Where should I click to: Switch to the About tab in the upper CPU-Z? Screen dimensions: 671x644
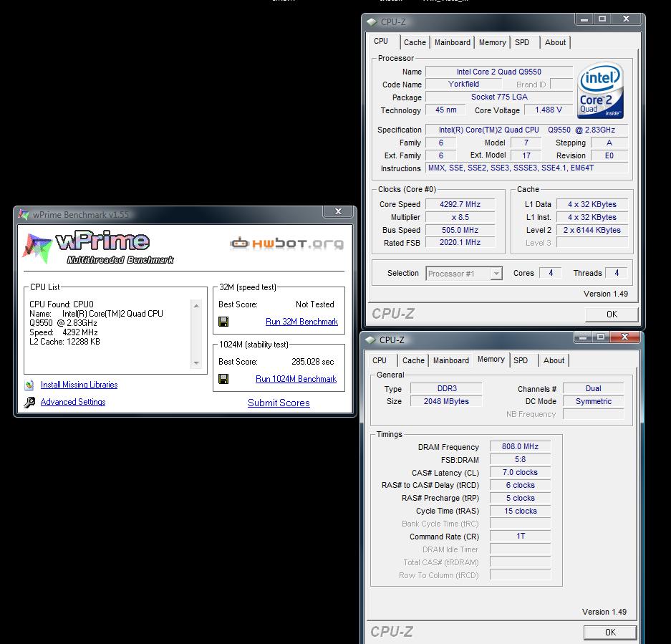[555, 42]
